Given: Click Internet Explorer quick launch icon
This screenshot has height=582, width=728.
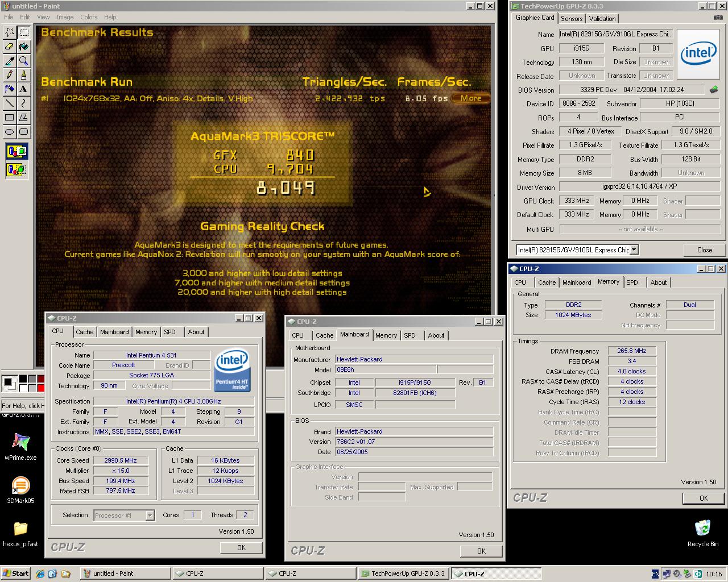Looking at the screenshot, I should tap(40, 573).
